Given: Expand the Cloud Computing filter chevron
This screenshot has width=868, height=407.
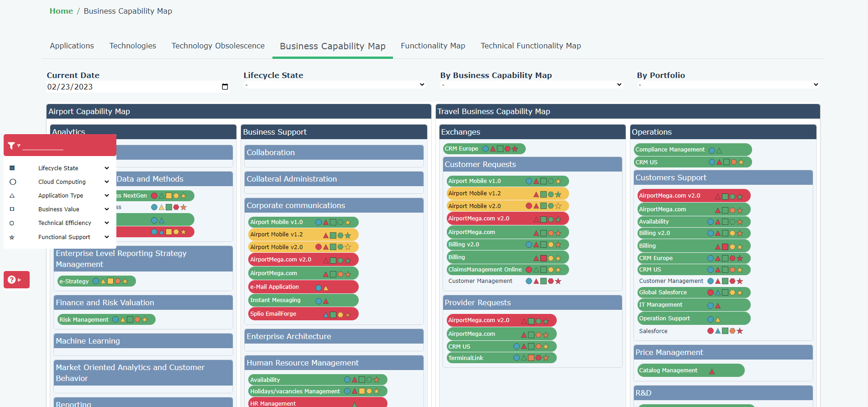Looking at the screenshot, I should [x=107, y=182].
